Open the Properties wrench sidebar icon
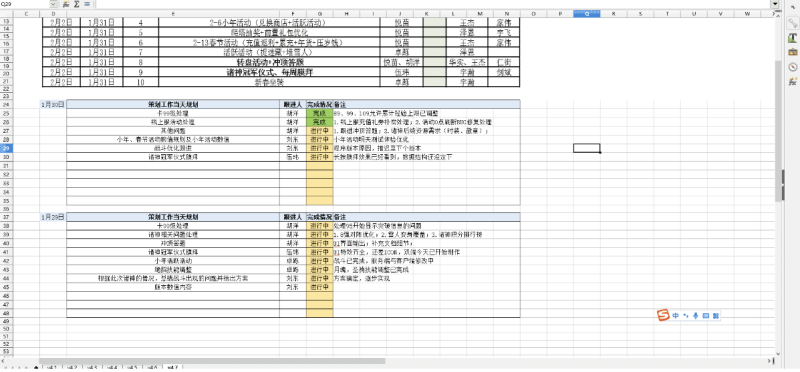 pos(792,22)
